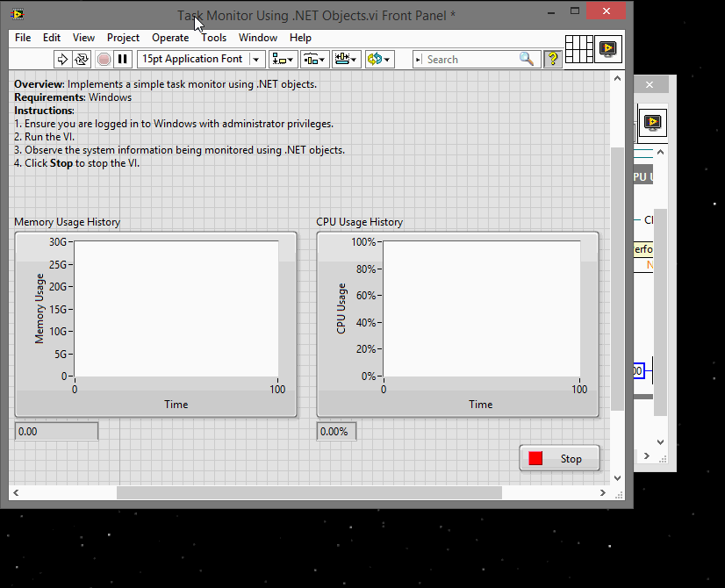Open the 15pt Application Font dropdown
This screenshot has height=588, width=725.
255,59
